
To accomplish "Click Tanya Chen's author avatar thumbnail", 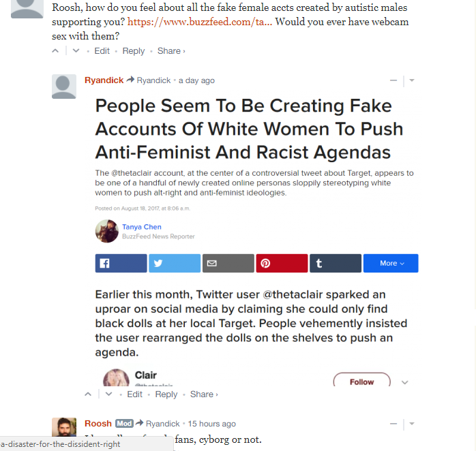I will click(x=107, y=231).
